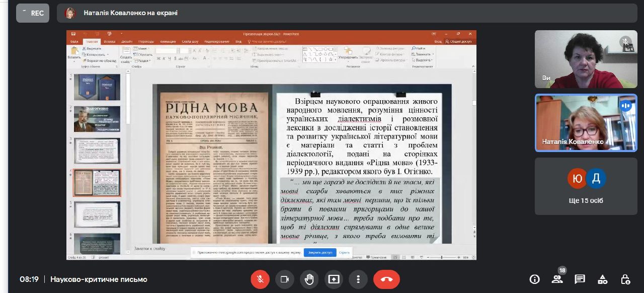Click the blue 'Закрыть доступ' button
This screenshot has width=644, height=293.
coord(319,252)
